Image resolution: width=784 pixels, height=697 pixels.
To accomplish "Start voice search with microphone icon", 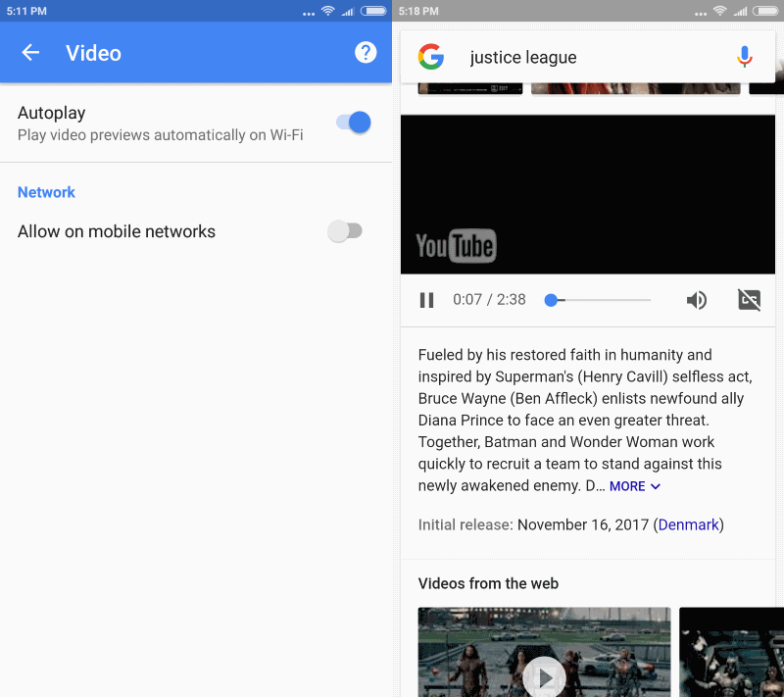I will coord(745,57).
